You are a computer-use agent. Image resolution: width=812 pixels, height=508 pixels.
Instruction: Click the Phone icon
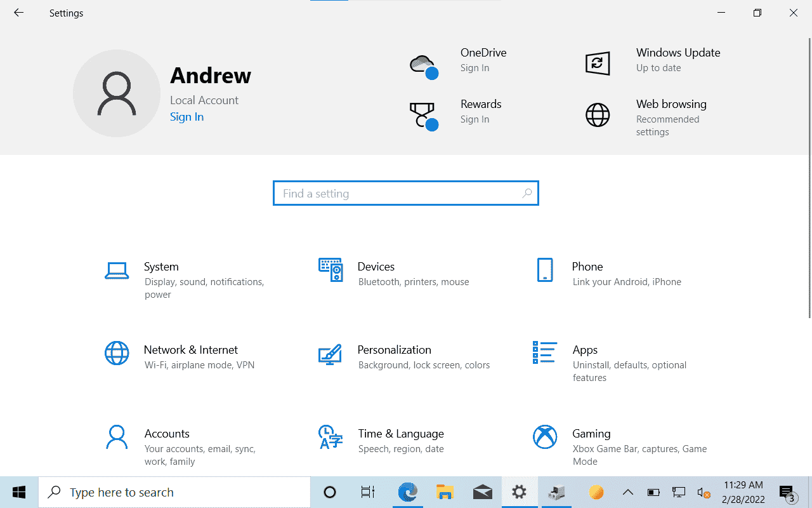point(545,270)
